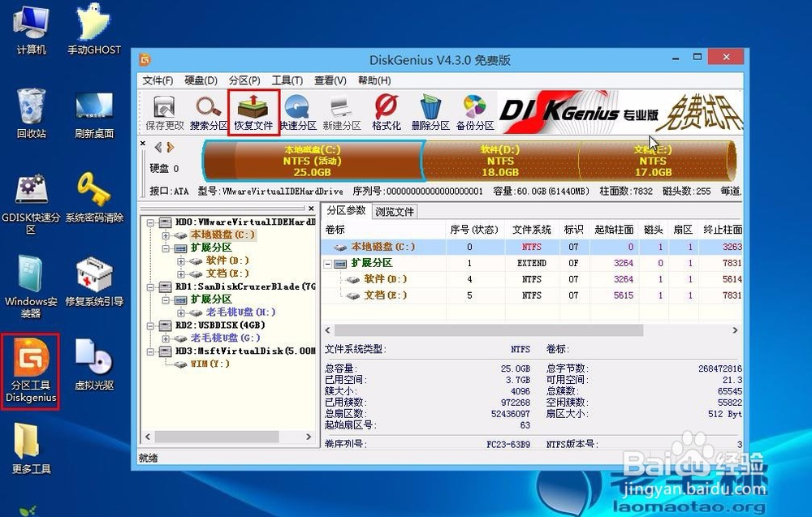
Task: Open the 查看(V) menu
Action: click(x=330, y=80)
